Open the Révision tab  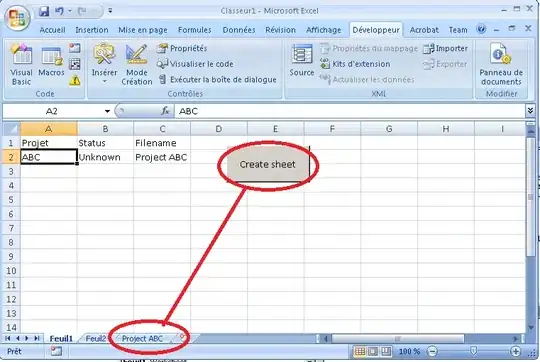pos(280,30)
